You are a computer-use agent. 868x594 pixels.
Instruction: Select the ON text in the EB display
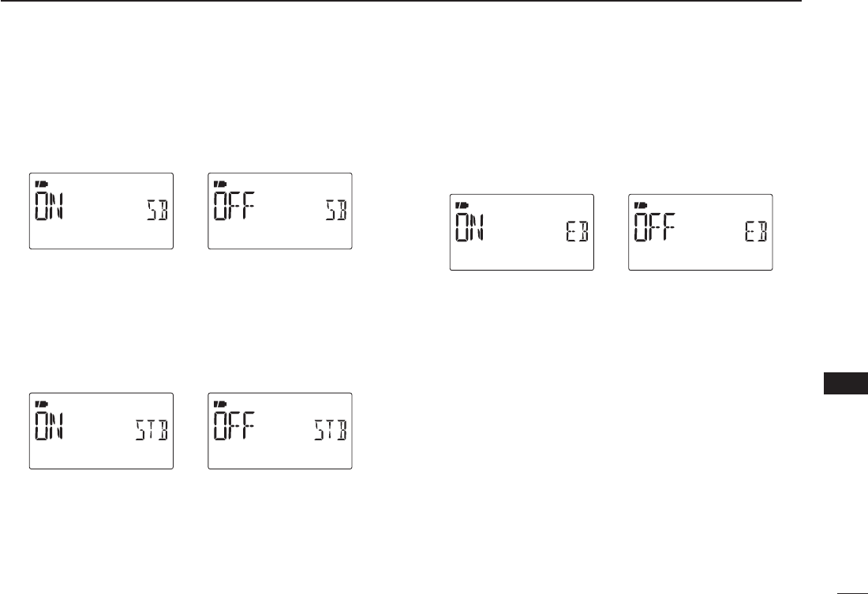pyautogui.click(x=470, y=227)
